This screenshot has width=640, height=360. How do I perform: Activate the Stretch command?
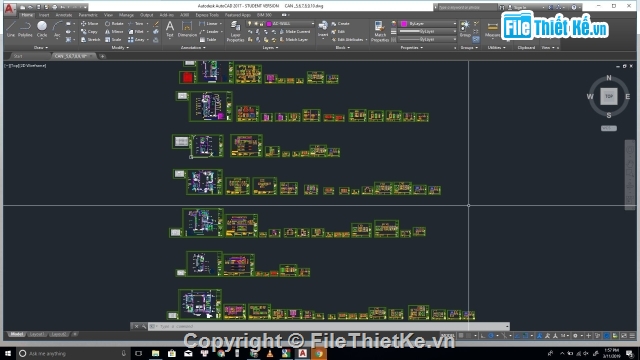point(90,40)
